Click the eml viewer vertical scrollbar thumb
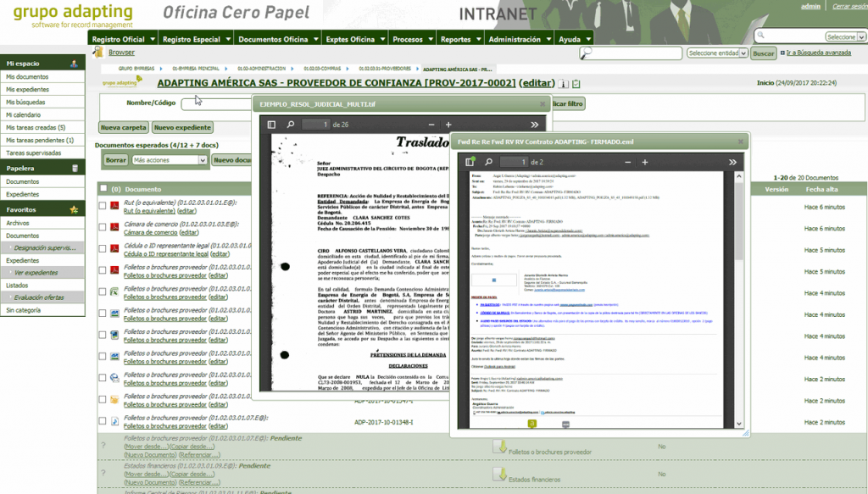Viewport: 868px width, 494px height. pos(739,220)
